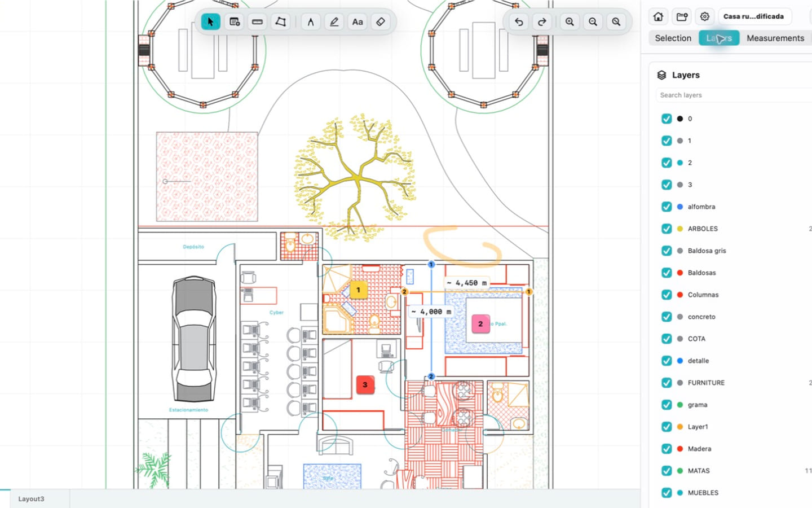Disable the Columnas layer checkbox
The image size is (812, 508).
667,295
